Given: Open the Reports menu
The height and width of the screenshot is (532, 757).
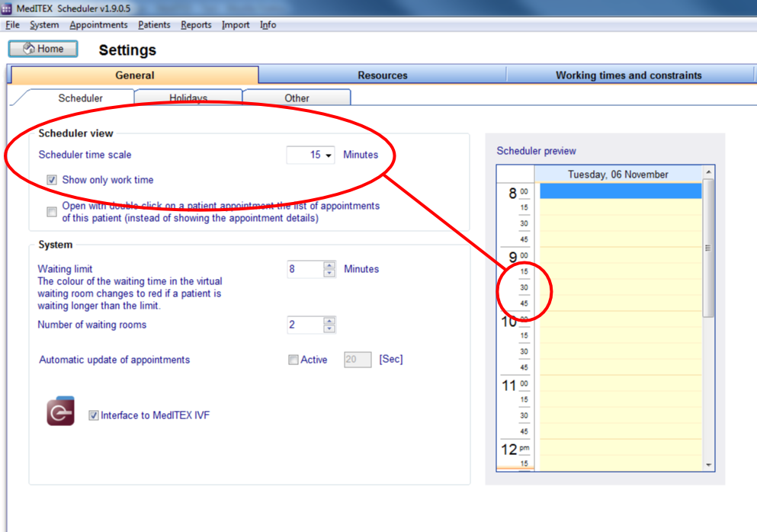Looking at the screenshot, I should [196, 24].
